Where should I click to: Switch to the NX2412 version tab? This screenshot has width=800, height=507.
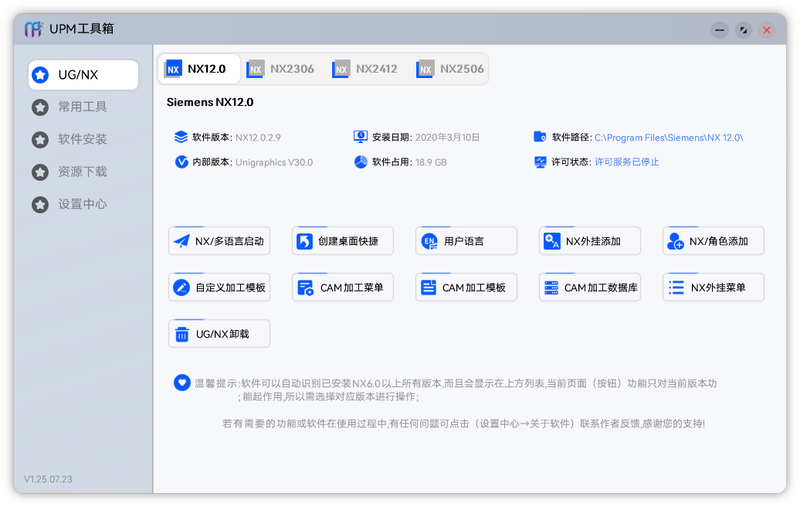[x=366, y=69]
